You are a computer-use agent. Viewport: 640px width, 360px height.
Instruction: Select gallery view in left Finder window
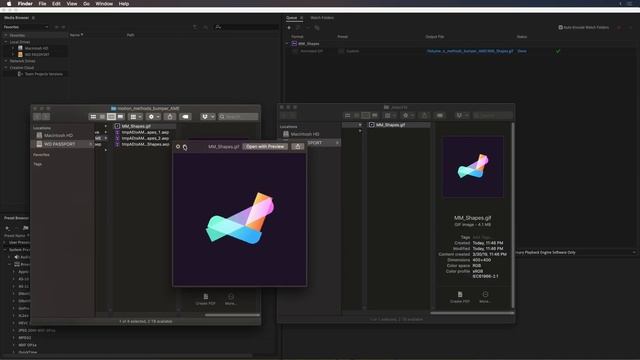tap(120, 117)
